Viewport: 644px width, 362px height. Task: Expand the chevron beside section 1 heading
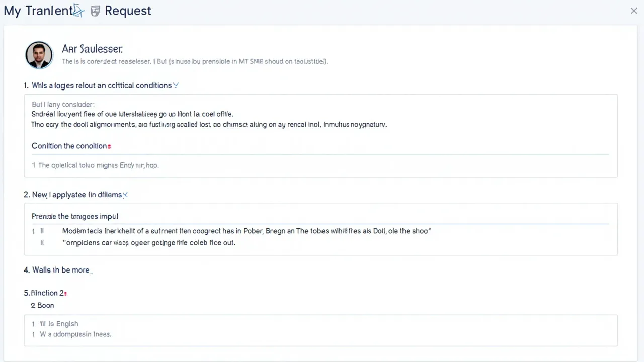176,85
